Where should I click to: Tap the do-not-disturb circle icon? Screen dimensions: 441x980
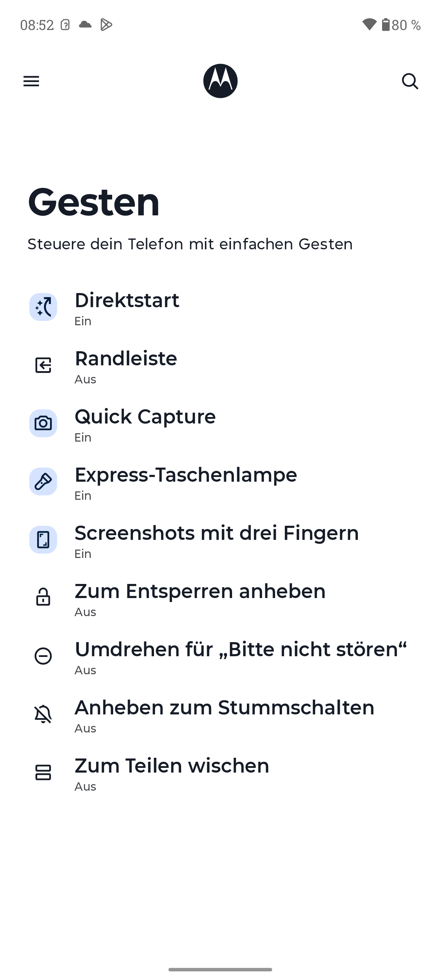tap(43, 656)
